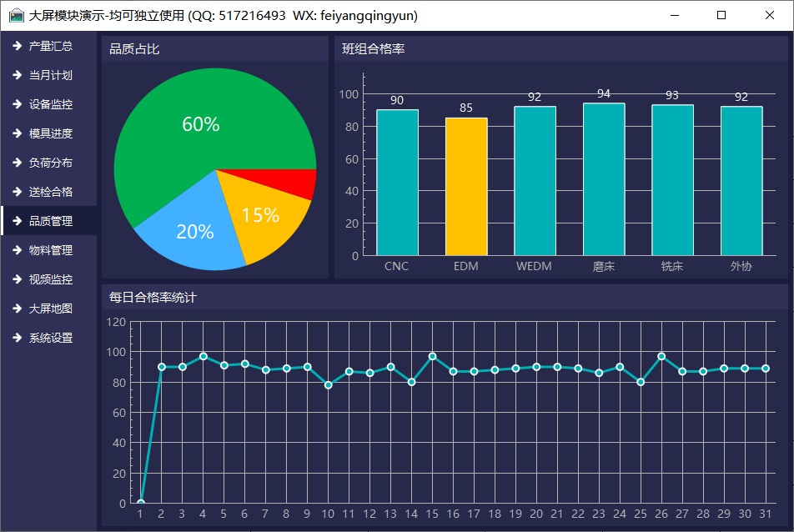Viewport: 794px width, 532px height.
Task: Click the data point at day 15
Action: point(432,357)
